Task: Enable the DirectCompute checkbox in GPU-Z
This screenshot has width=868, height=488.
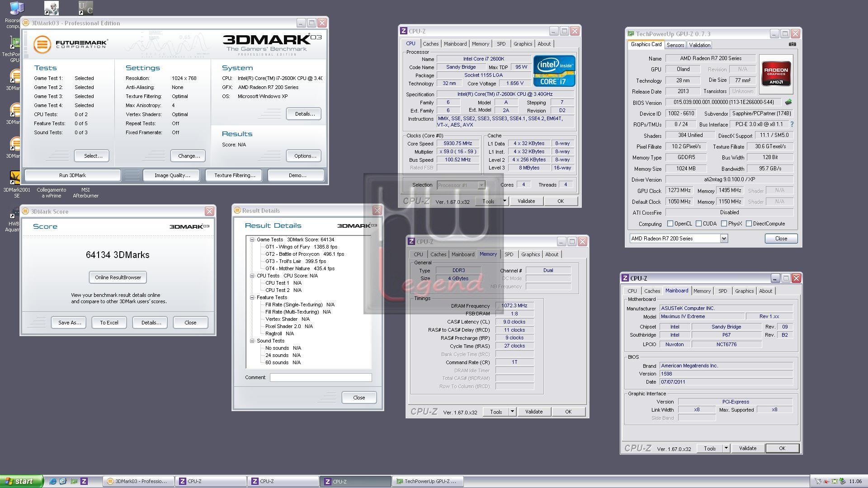Action: (749, 224)
